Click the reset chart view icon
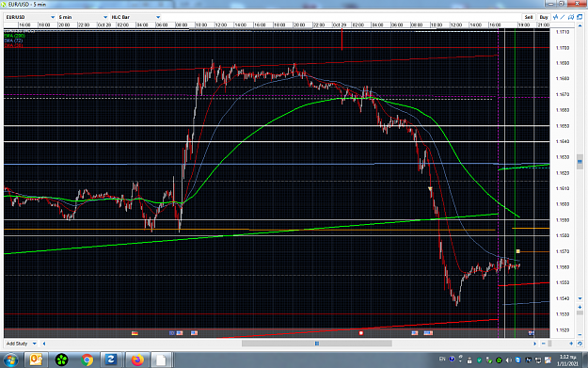This screenshot has width=588, height=368. pyautogui.click(x=580, y=344)
